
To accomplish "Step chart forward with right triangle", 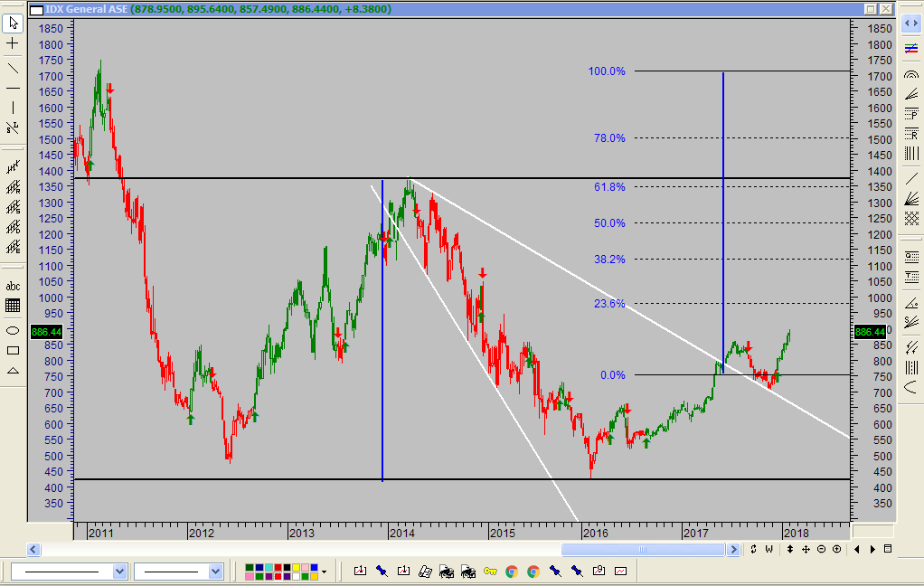I will pos(872,549).
